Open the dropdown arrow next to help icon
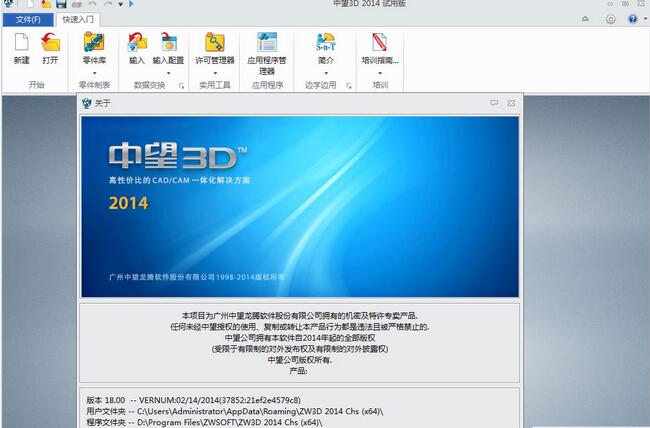 [x=645, y=19]
